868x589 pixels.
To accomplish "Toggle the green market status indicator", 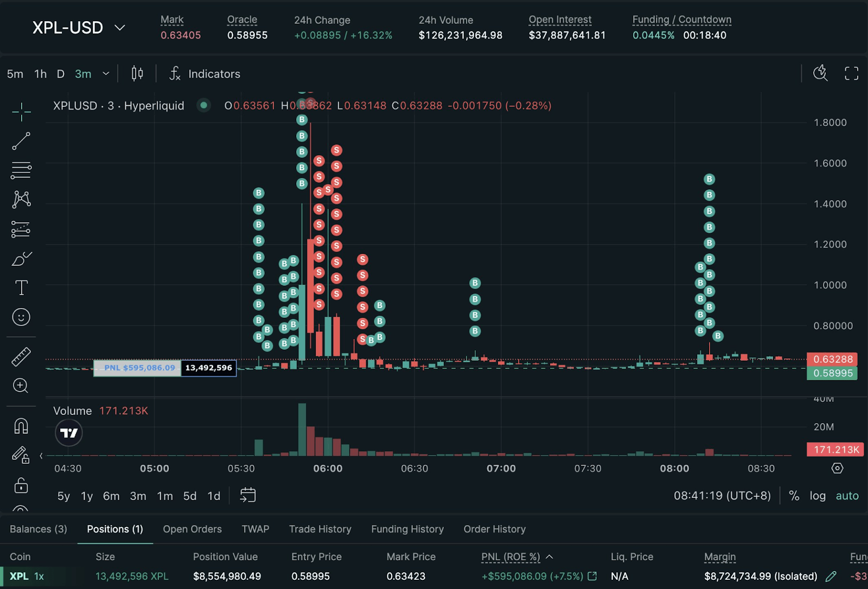I will (x=204, y=105).
